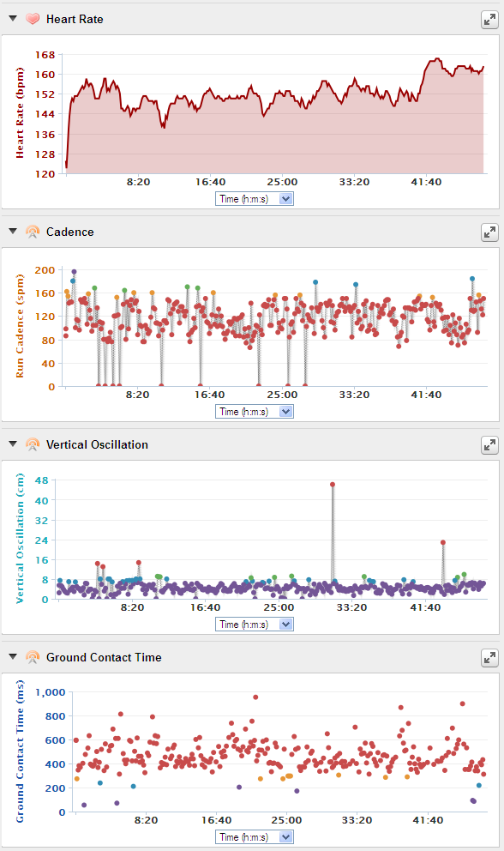Viewport: 504px width, 851px height.
Task: Click the sensor icon beside Cadence
Action: pyautogui.click(x=33, y=232)
